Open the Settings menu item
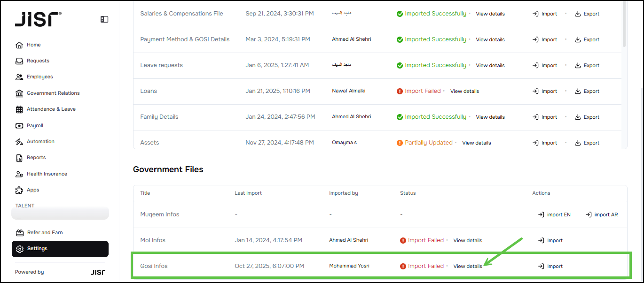The image size is (644, 283). point(37,249)
